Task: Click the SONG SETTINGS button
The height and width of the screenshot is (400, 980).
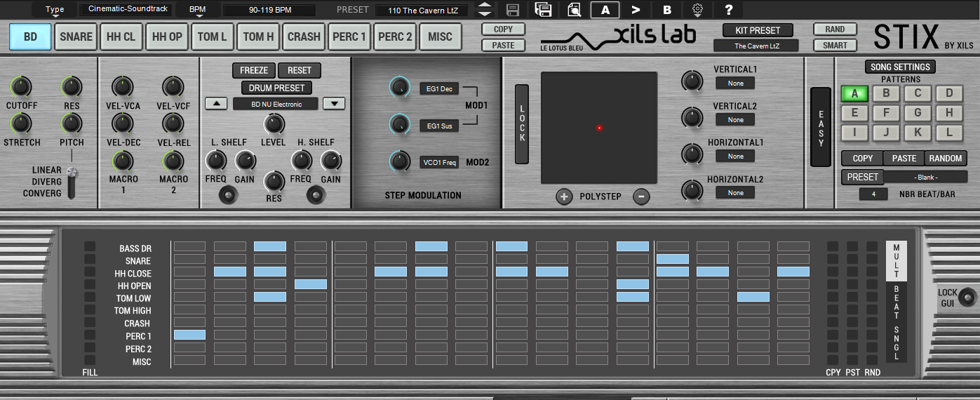Action: (x=900, y=67)
